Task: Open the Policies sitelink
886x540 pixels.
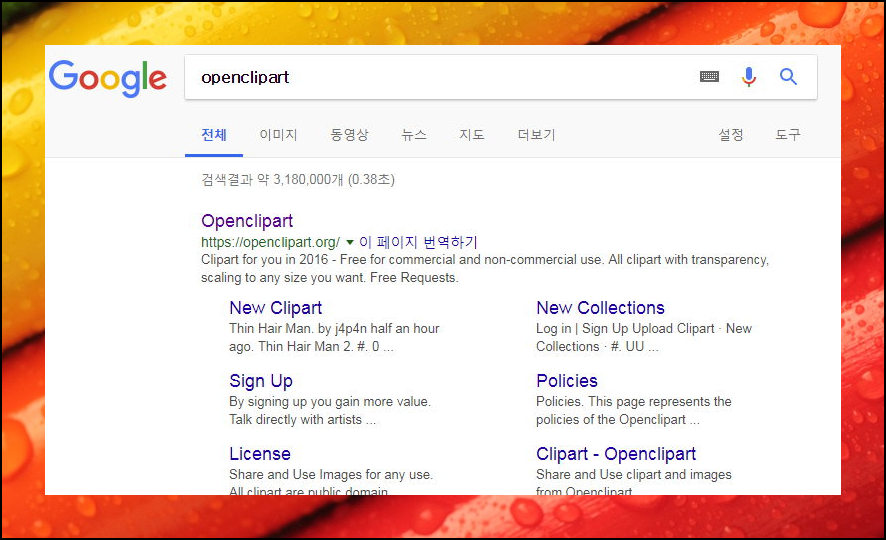Action: click(x=567, y=381)
